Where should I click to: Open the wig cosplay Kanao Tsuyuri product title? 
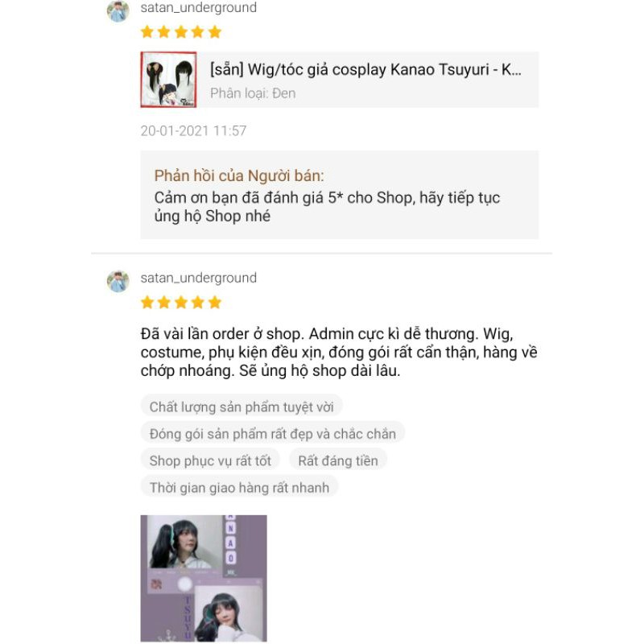pos(365,69)
